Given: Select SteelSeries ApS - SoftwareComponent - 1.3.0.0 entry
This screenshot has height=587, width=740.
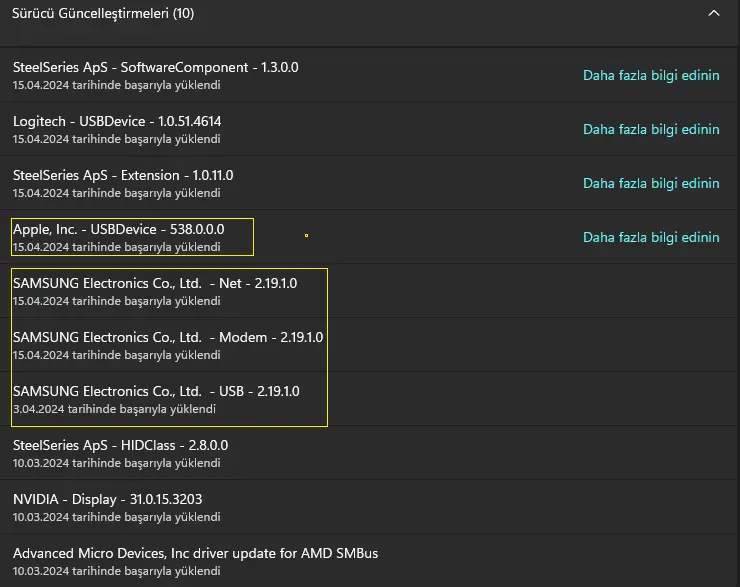Looking at the screenshot, I should click(156, 67).
